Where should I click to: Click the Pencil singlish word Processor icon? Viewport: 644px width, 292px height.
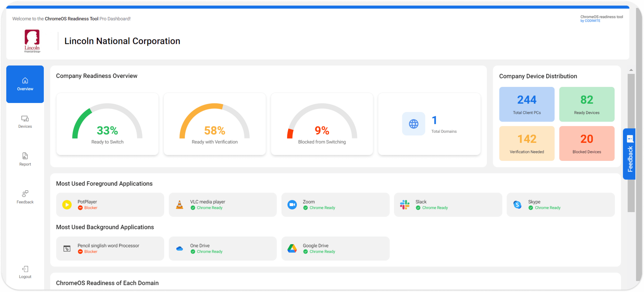coord(67,249)
